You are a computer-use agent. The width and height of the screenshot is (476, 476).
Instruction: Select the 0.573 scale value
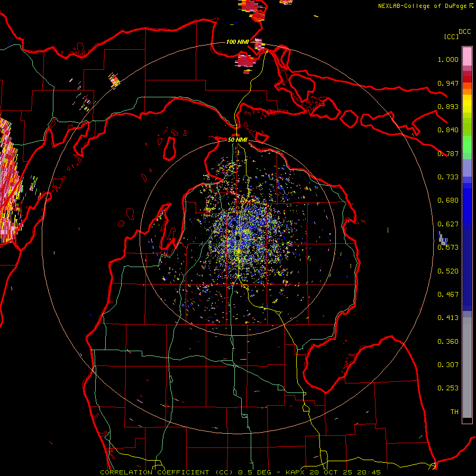[448, 248]
